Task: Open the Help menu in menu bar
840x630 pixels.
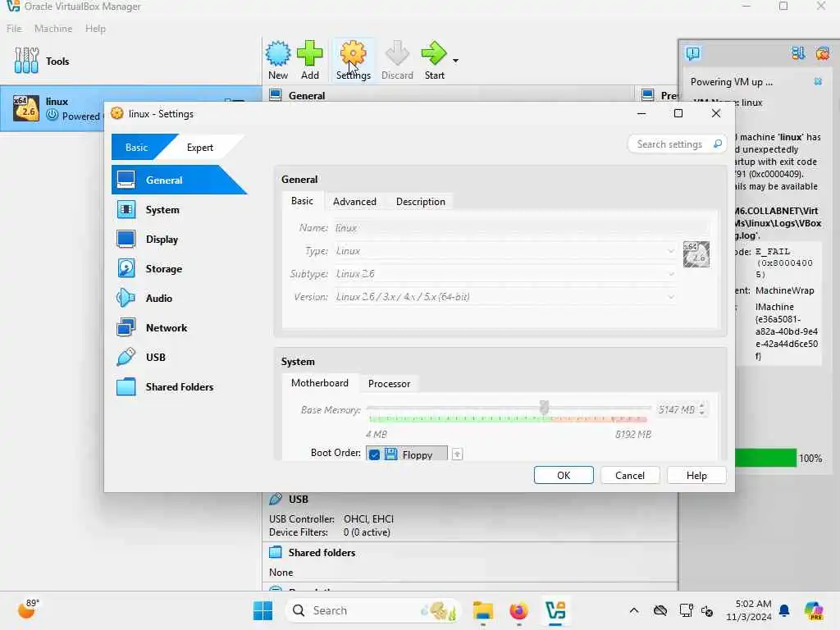Action: click(x=95, y=29)
